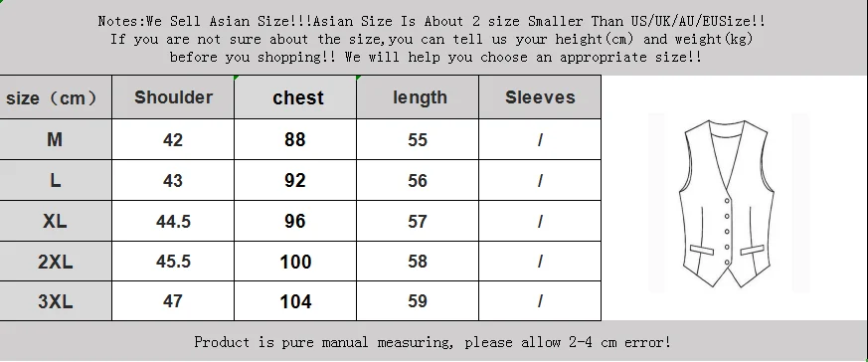
Task: Click the Sleeves column header
Action: click(x=540, y=96)
